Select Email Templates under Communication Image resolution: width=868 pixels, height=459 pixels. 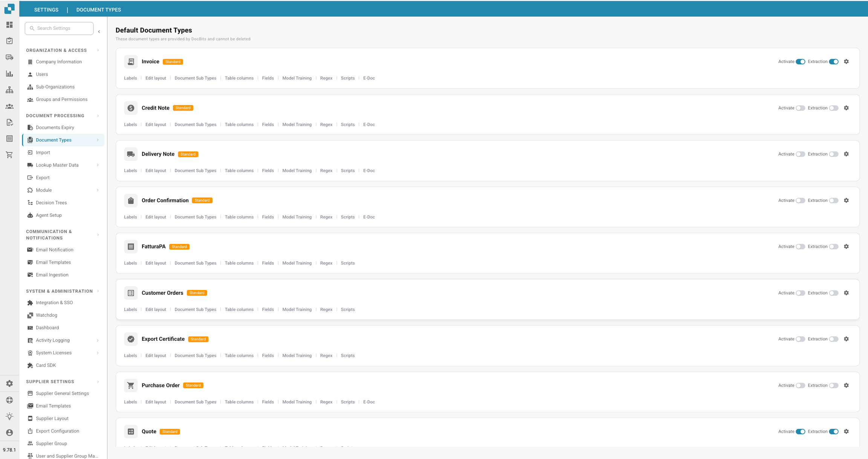click(53, 262)
